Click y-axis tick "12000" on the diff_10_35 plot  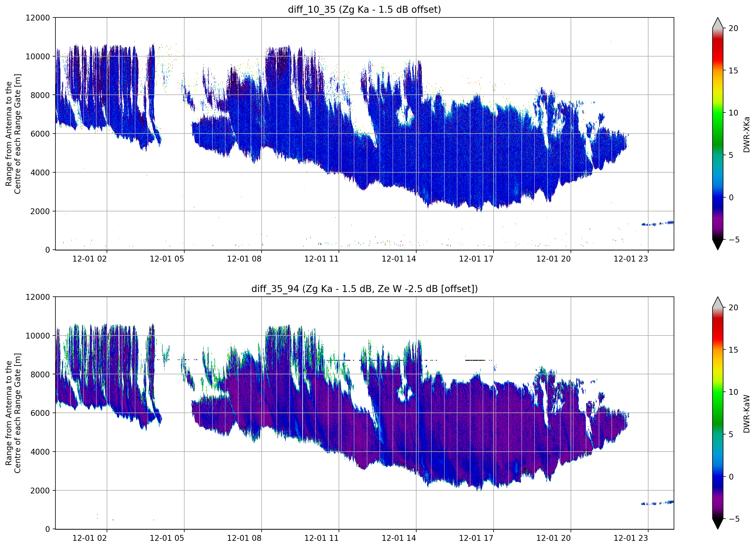[38, 18]
